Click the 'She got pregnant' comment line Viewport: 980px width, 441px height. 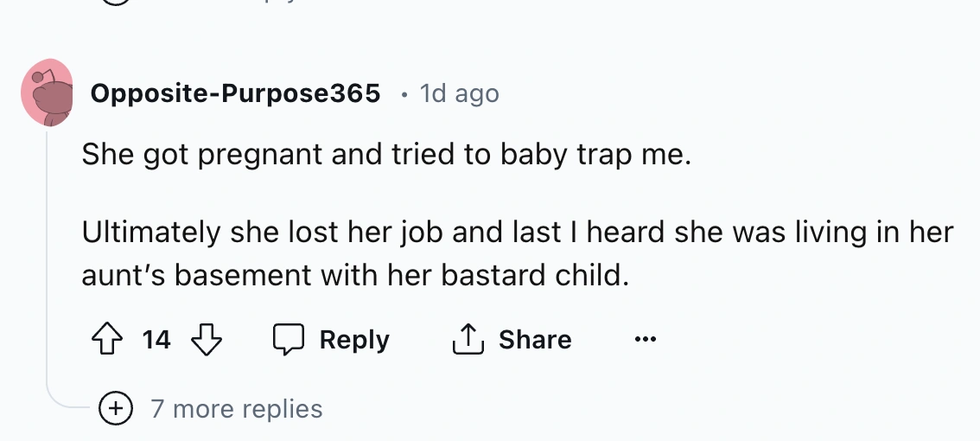(x=386, y=155)
